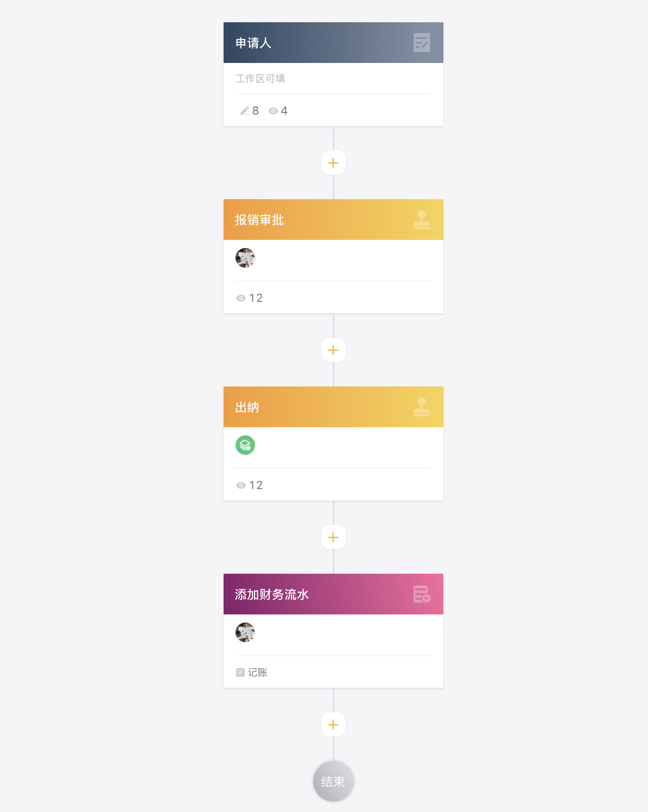Click the add-record icon in 添加财务流水 header
This screenshot has width=648, height=812.
422,594
